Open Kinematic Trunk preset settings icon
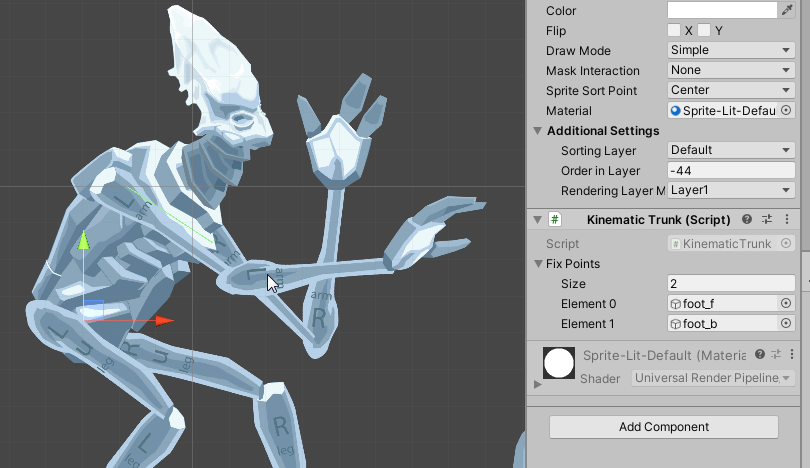810x468 pixels. pyautogui.click(x=767, y=219)
